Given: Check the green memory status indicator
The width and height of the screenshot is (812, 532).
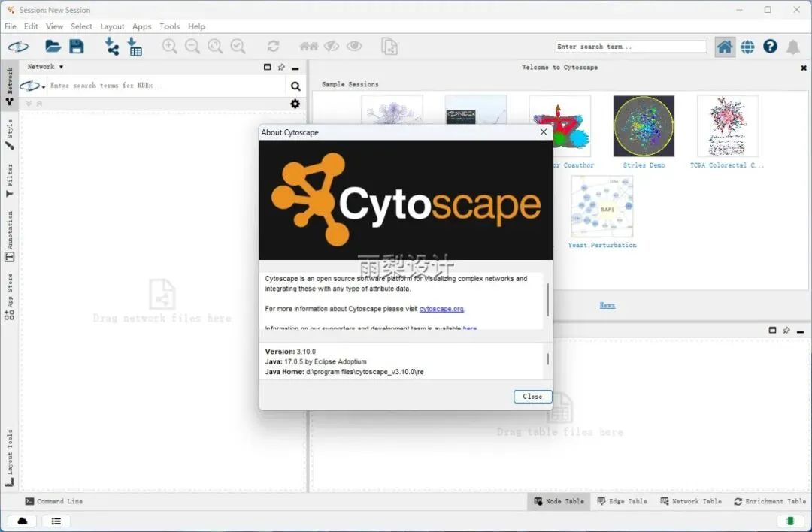Looking at the screenshot, I should 789,521.
